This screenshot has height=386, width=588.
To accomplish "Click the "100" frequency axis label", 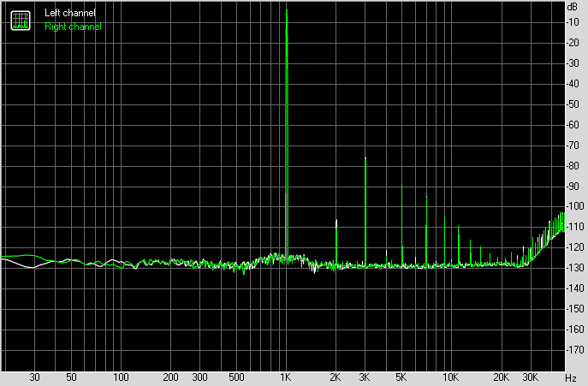I will [121, 377].
